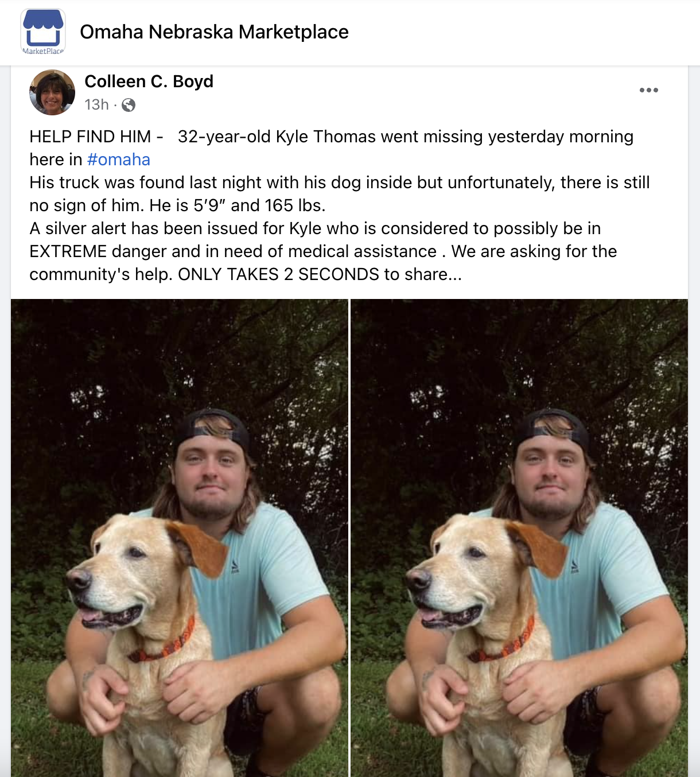Image resolution: width=700 pixels, height=777 pixels.
Task: Click the tree background in the left photo
Action: coord(287,356)
